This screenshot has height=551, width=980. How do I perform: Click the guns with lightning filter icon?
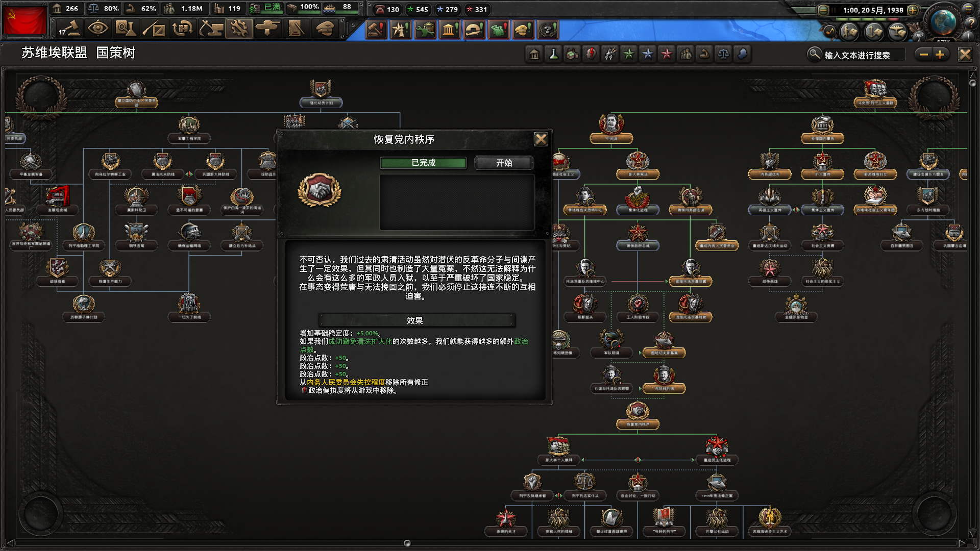coord(610,54)
